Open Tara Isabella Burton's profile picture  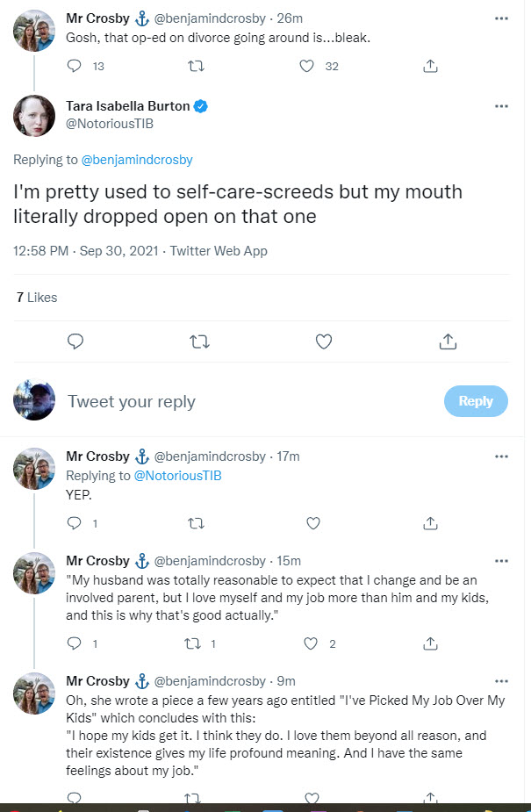[34, 117]
